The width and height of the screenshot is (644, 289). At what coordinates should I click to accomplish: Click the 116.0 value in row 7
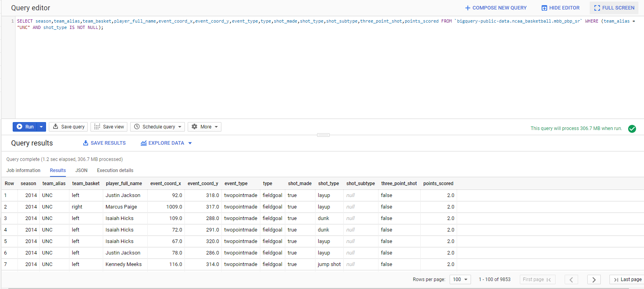point(176,264)
